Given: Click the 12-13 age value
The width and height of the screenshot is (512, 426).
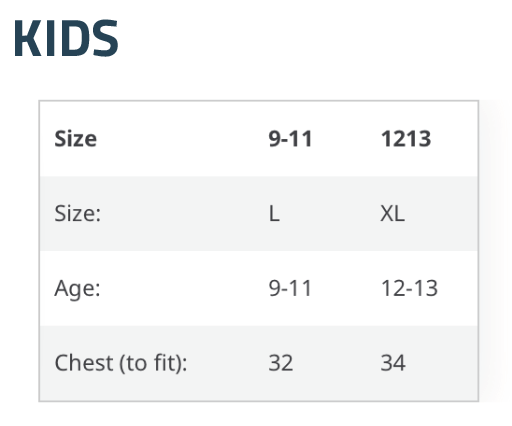Looking at the screenshot, I should pyautogui.click(x=409, y=288).
